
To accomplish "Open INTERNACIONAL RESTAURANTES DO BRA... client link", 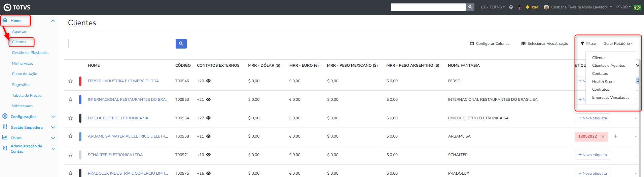I will (128, 100).
